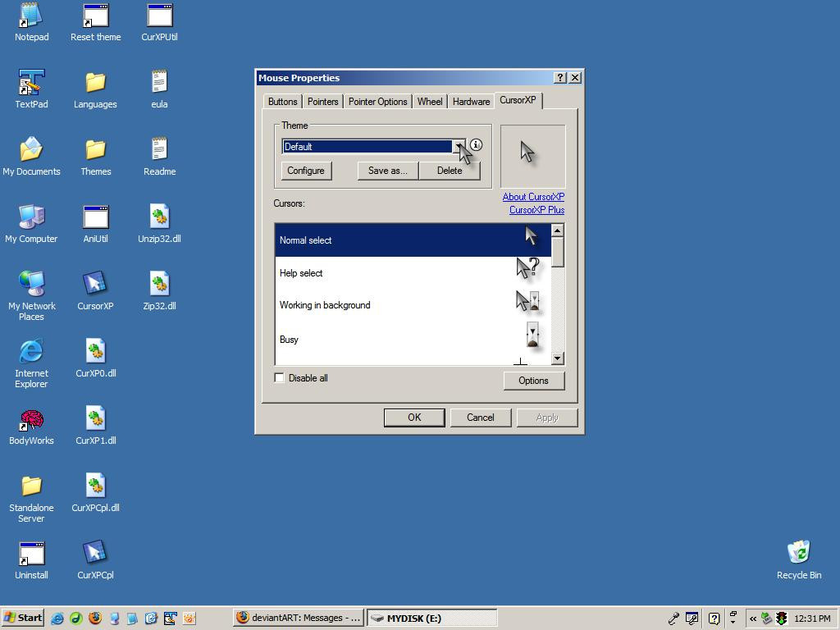
Task: Open the About CursorXP link
Action: 533,197
